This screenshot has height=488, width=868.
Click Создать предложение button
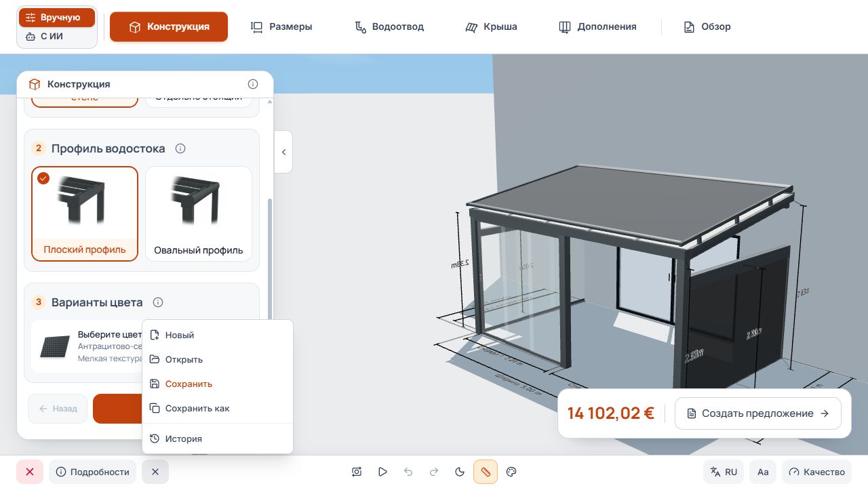[x=758, y=413]
